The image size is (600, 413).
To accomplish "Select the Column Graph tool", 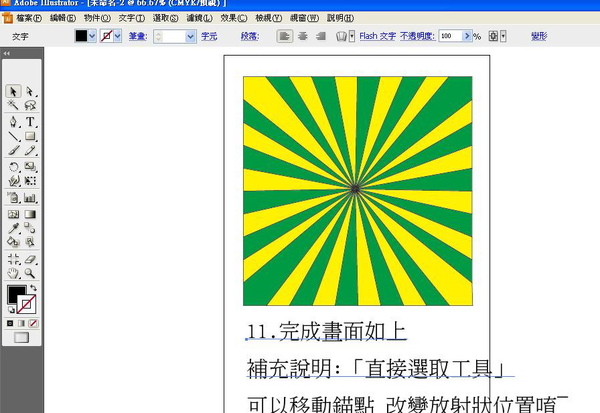I will click(x=30, y=198).
